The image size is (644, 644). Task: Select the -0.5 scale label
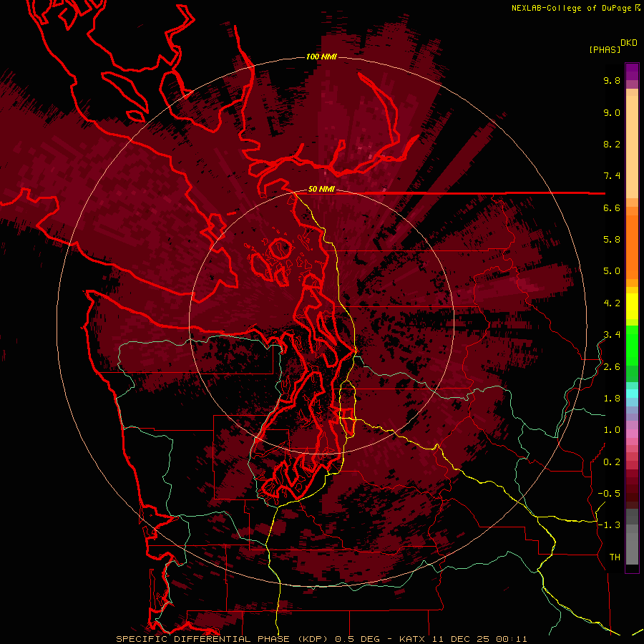pos(609,494)
